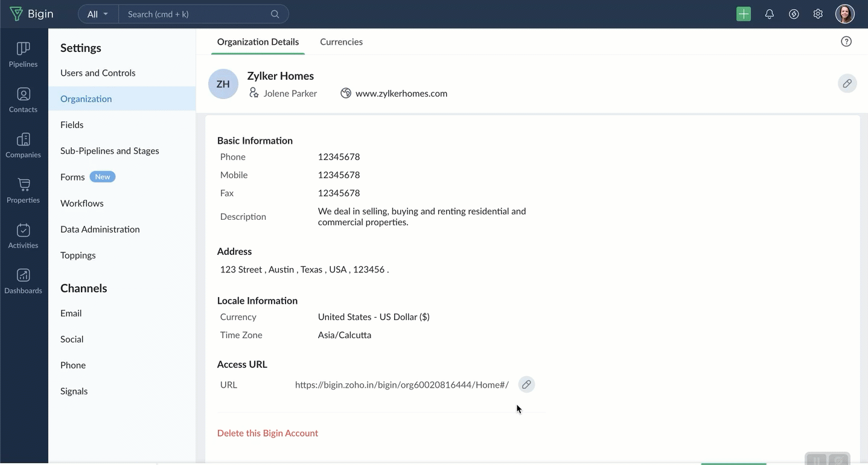Click the Phone value 12345678
Screen dimensions: 868x465
pyautogui.click(x=339, y=156)
